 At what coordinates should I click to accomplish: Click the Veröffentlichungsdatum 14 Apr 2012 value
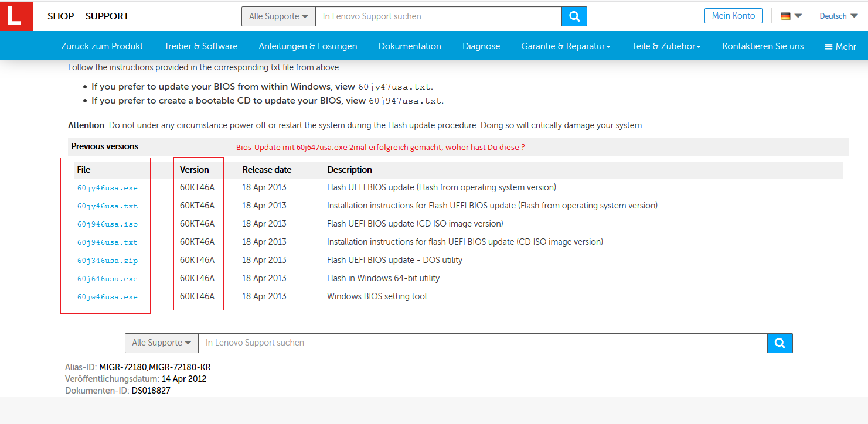(184, 379)
